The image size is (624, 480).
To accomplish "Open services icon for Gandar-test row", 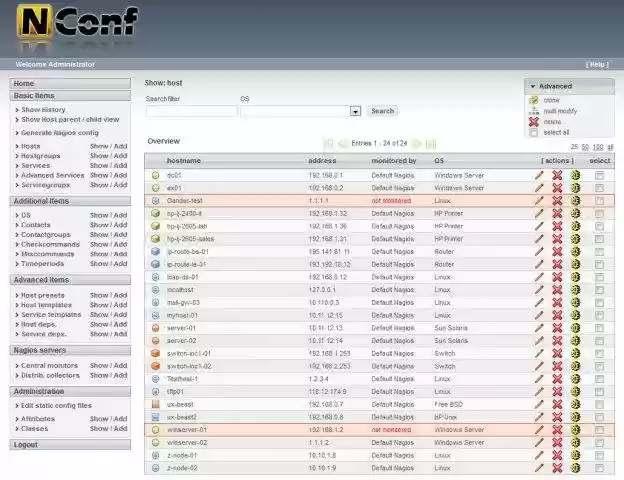I will (575, 201).
